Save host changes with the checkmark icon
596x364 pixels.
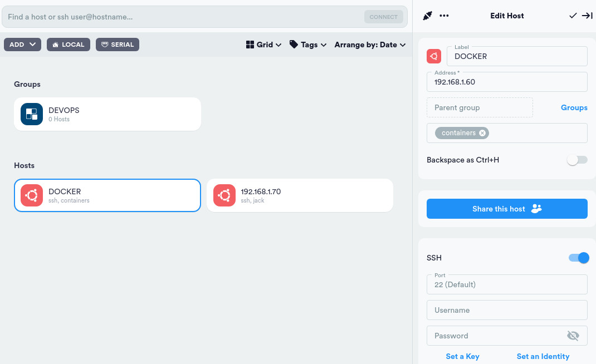click(x=573, y=16)
